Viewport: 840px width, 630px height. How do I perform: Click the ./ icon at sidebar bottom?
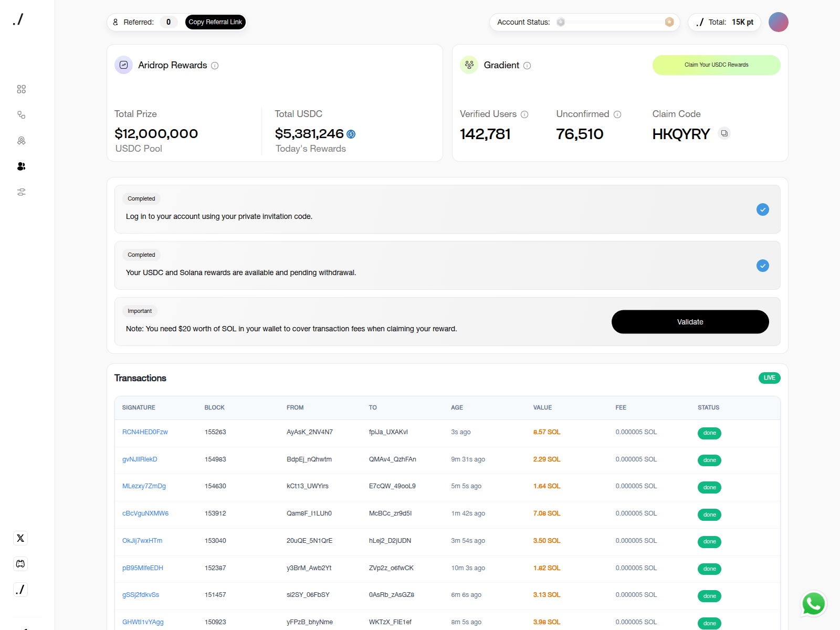pos(20,590)
